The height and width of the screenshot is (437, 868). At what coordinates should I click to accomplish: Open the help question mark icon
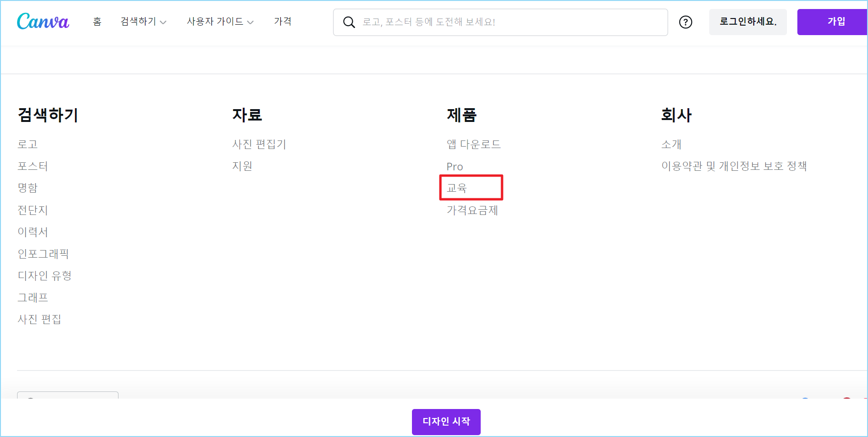pyautogui.click(x=685, y=22)
